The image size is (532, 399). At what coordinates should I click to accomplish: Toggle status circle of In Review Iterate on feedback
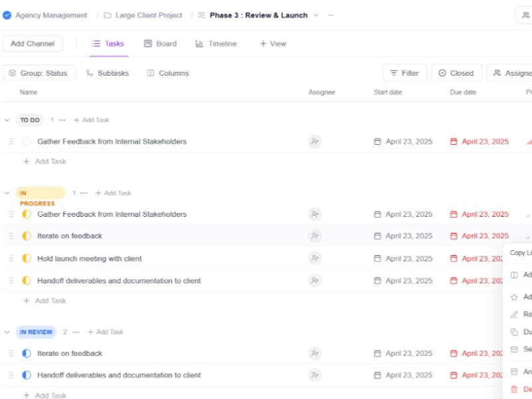coord(27,354)
